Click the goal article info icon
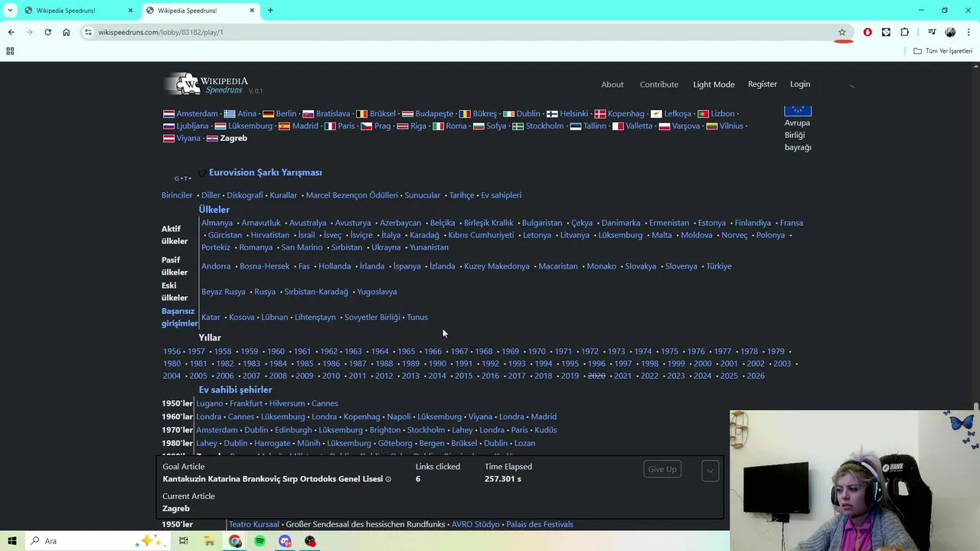The image size is (980, 551). click(x=388, y=479)
